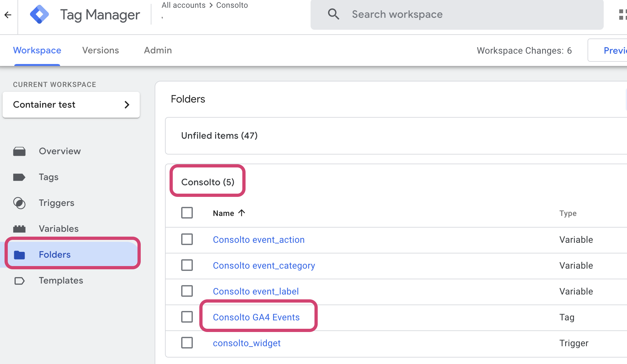Click the Overview sidebar icon
The height and width of the screenshot is (364, 627).
[x=19, y=151]
